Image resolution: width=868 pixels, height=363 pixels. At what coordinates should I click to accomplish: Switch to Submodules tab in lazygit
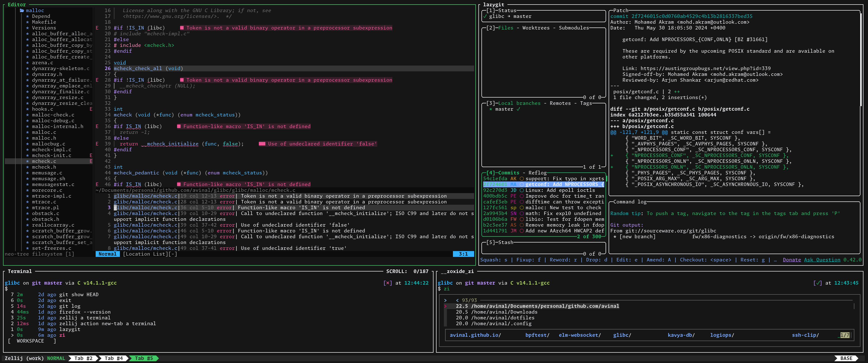pos(574,28)
